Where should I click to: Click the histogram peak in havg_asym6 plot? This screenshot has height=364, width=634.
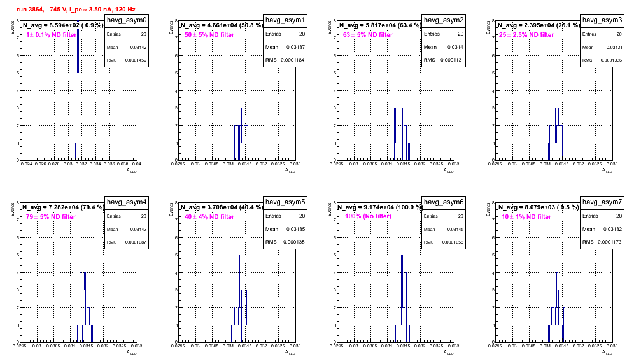click(x=402, y=256)
